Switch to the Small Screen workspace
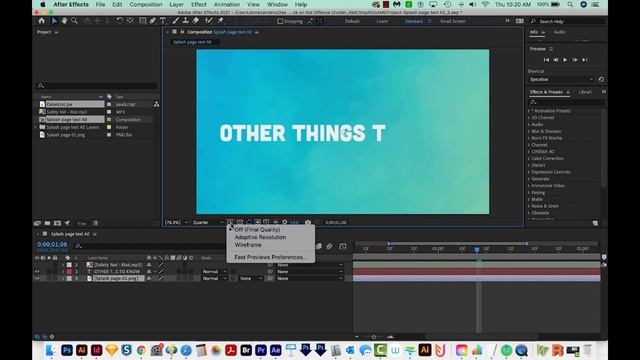The width and height of the screenshot is (640, 360). click(453, 21)
